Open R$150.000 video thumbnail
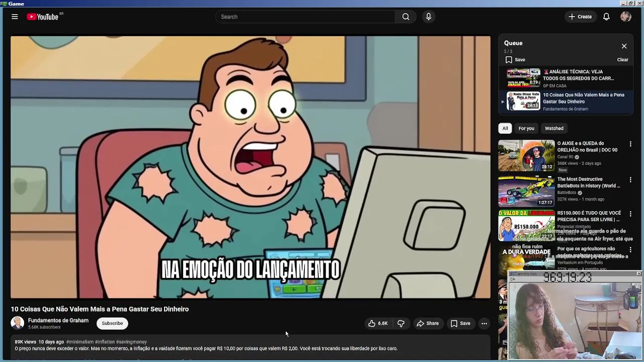This screenshot has height=362, width=644. click(x=526, y=226)
